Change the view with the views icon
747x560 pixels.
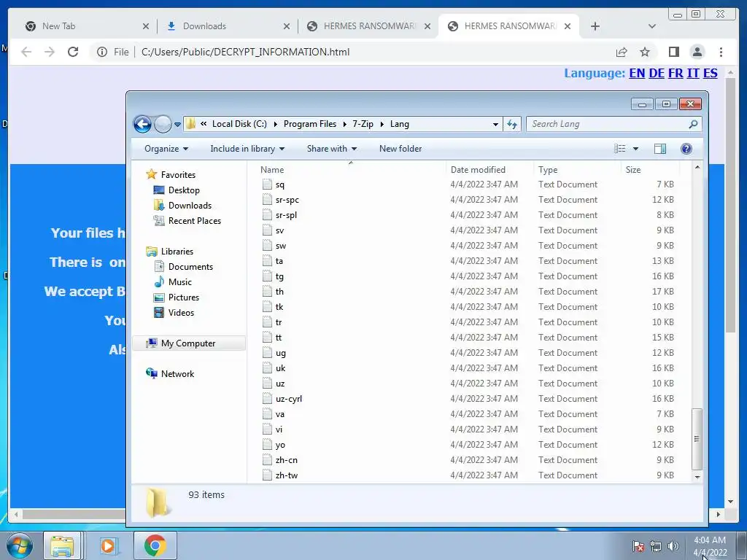pos(620,149)
